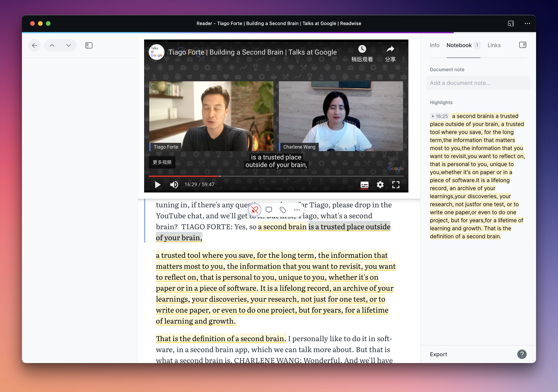558x392 pixels.
Task: Switch to the Notebook tab
Action: pos(463,45)
